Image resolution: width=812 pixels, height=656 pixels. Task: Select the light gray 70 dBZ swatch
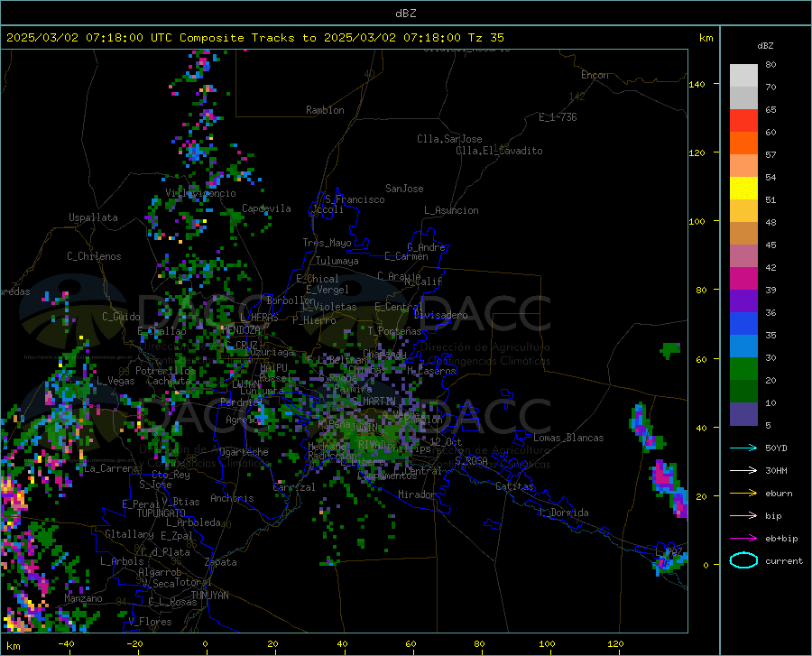click(x=743, y=76)
